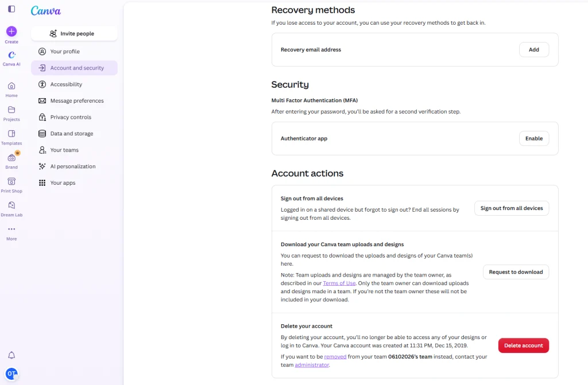Click the 'Delete your account' label
This screenshot has height=385, width=588.
click(307, 326)
